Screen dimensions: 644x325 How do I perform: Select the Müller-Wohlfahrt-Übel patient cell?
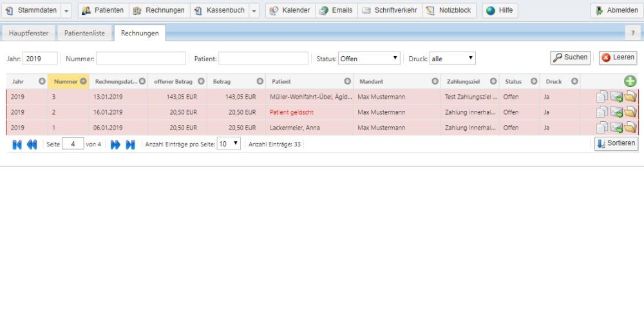click(309, 97)
